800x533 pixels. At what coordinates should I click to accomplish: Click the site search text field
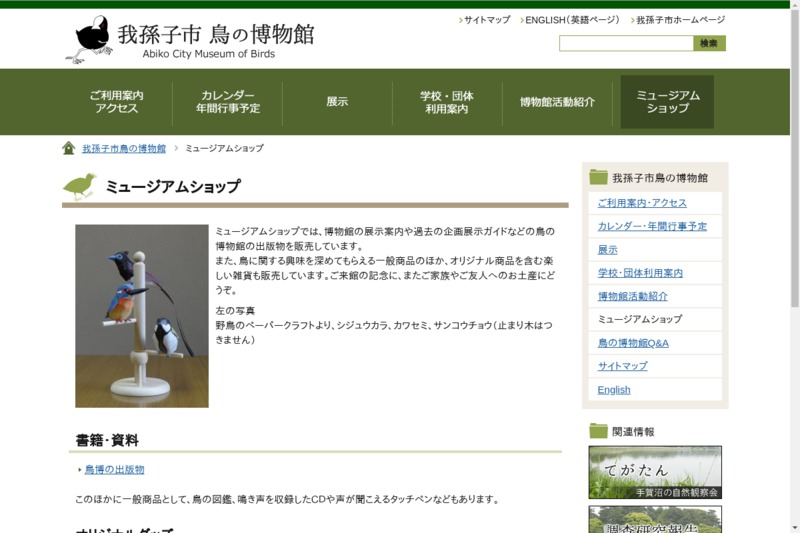tap(626, 43)
